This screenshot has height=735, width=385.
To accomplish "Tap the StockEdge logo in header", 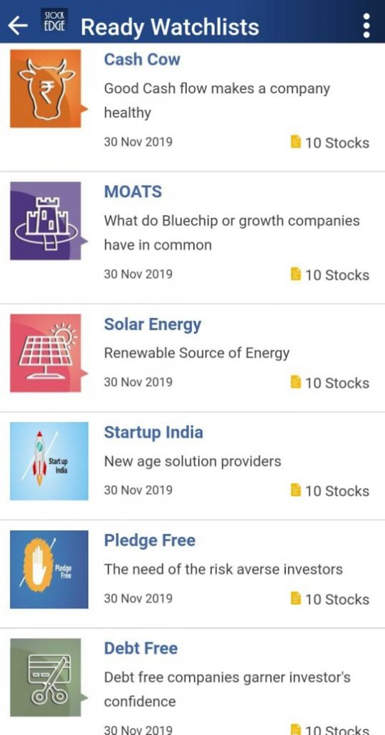I will click(x=55, y=22).
